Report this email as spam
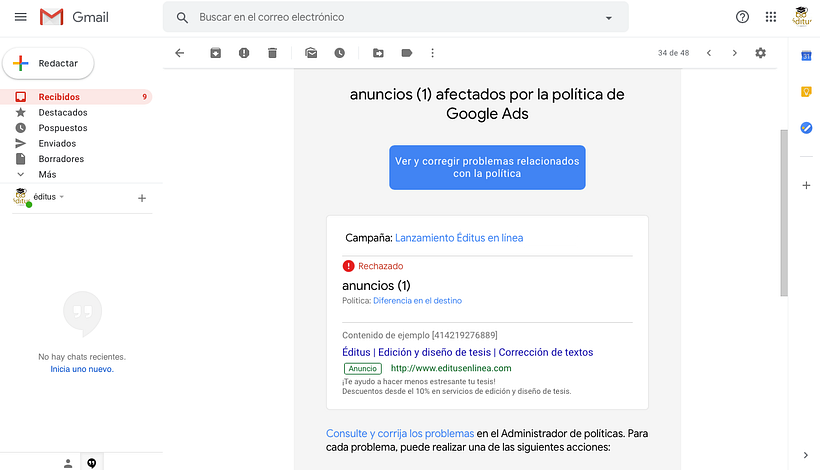 coord(244,53)
